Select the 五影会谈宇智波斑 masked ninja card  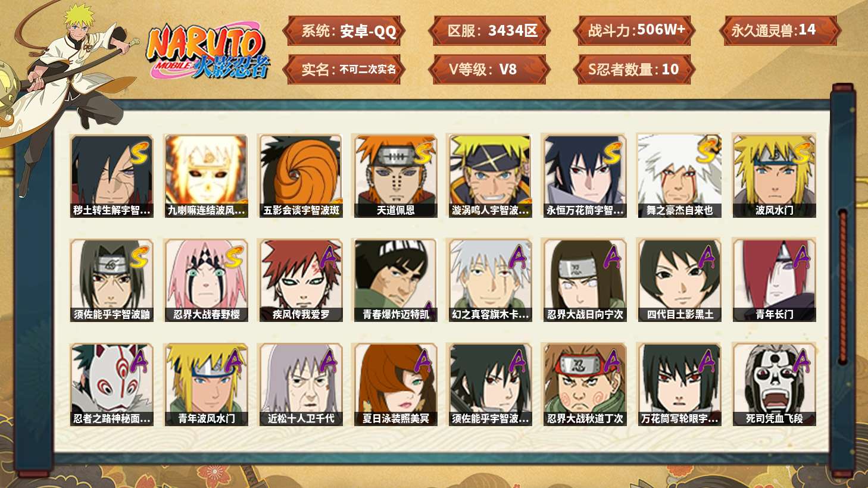tap(301, 176)
